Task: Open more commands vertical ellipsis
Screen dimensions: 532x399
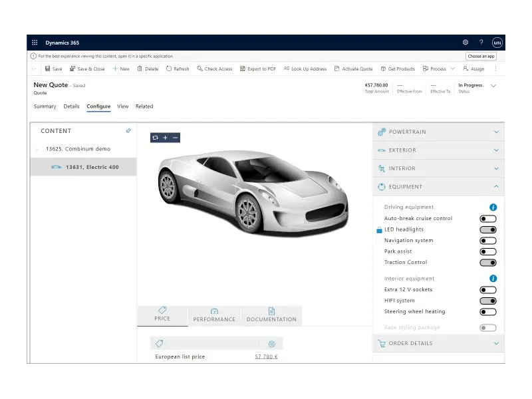Action: [x=495, y=68]
